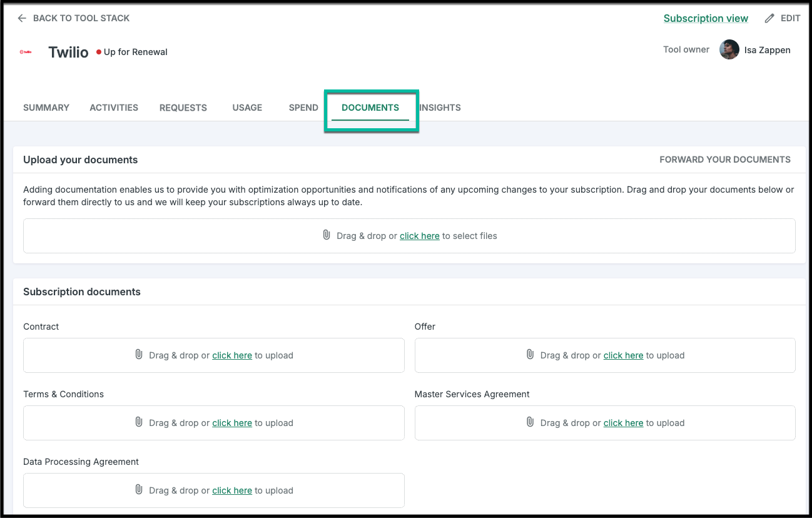Click the Offer upload drop zone

[x=605, y=355]
